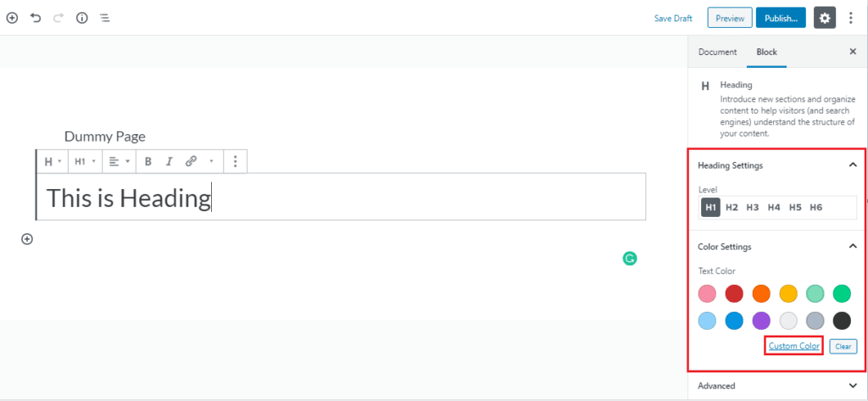Open the block navigation list icon

click(x=104, y=18)
